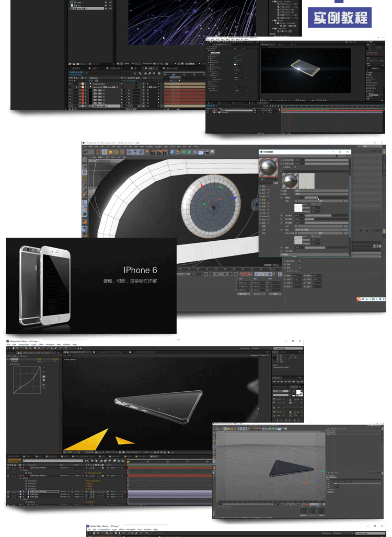The width and height of the screenshot is (392, 537).
Task: Click the X position field in coordinate manager
Action: click(x=244, y=283)
